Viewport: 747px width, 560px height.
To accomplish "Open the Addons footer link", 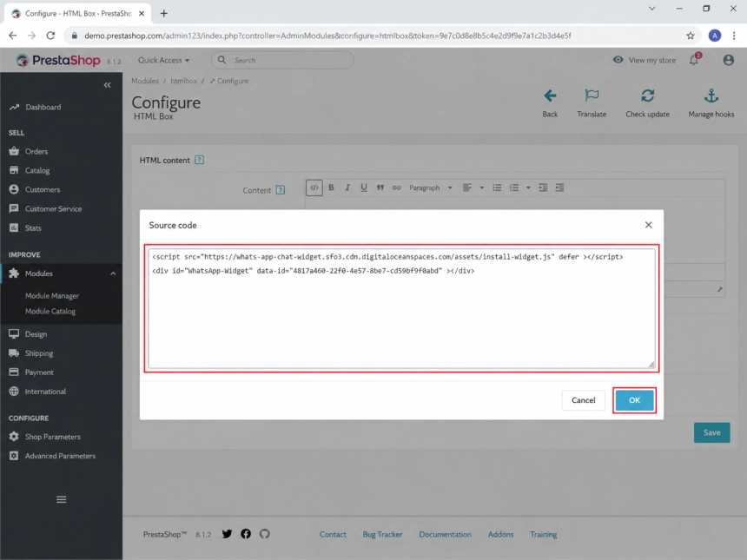I will [x=500, y=534].
